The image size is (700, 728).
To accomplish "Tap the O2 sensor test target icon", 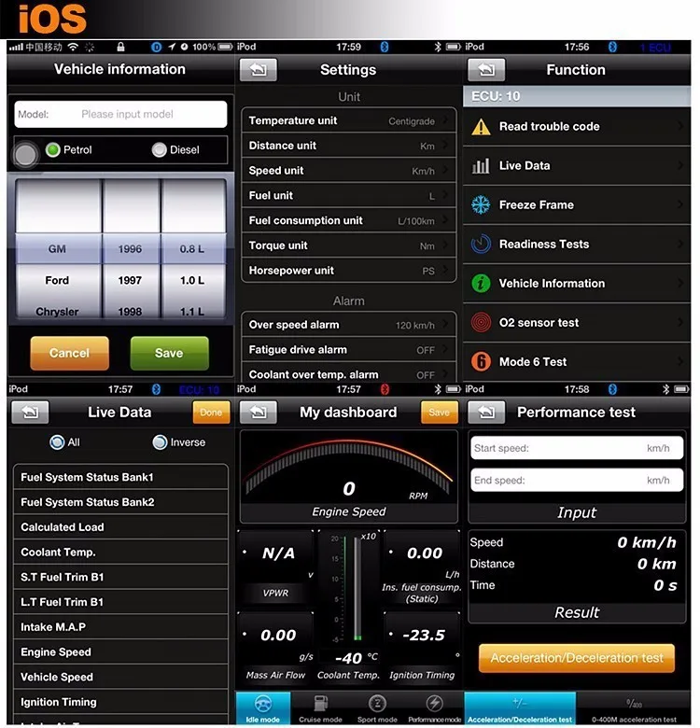I will coord(481,322).
